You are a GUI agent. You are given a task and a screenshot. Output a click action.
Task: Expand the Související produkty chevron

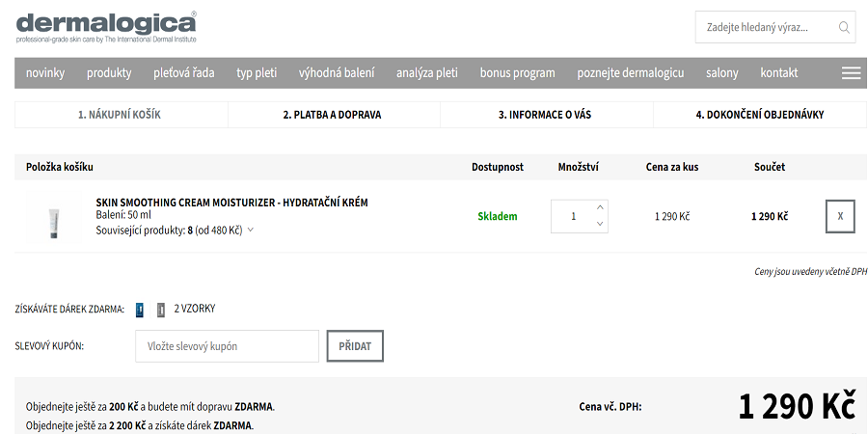(x=251, y=230)
